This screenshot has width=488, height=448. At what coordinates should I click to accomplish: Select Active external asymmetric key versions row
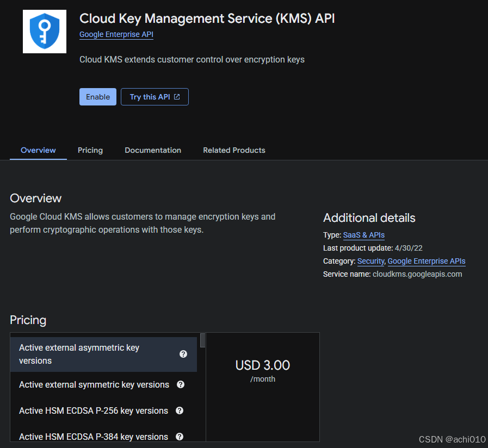pyautogui.click(x=103, y=354)
